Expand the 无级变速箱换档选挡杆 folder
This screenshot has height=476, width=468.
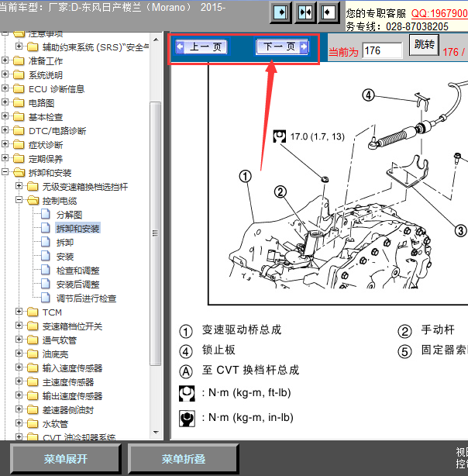(19, 186)
